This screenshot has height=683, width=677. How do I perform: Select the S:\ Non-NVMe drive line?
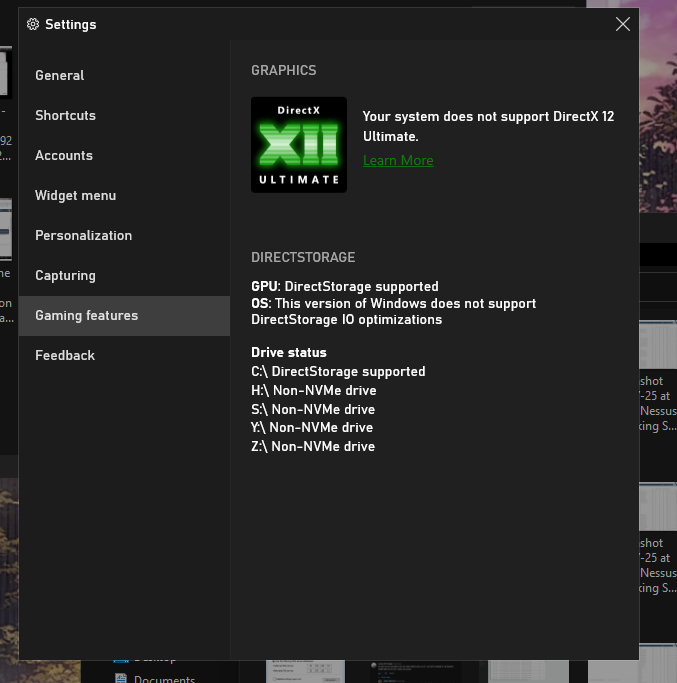click(x=313, y=409)
